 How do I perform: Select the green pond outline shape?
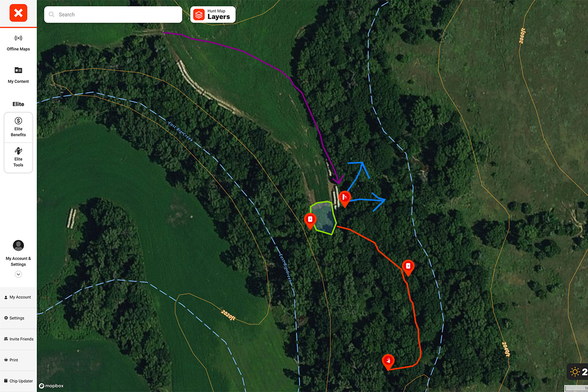[324, 217]
